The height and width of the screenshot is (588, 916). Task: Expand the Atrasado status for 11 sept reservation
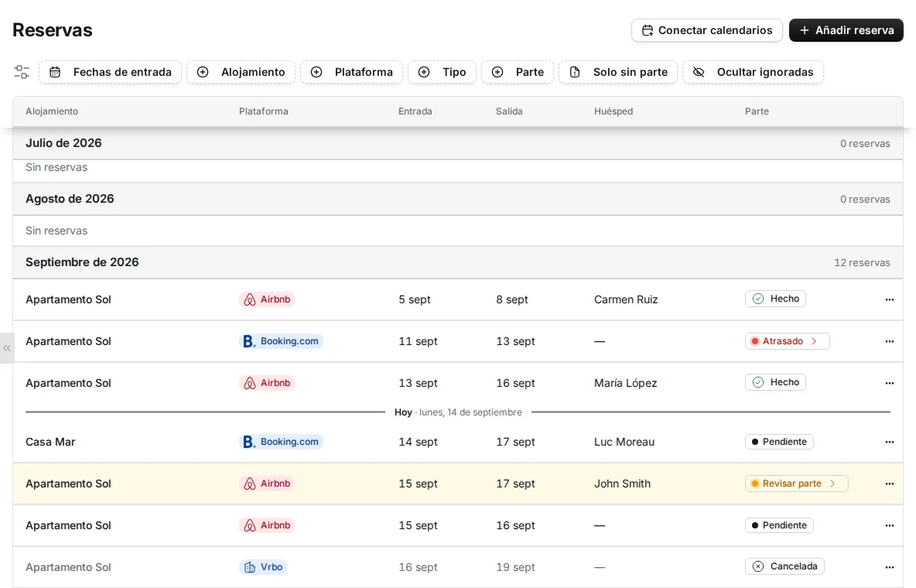pyautogui.click(x=787, y=341)
